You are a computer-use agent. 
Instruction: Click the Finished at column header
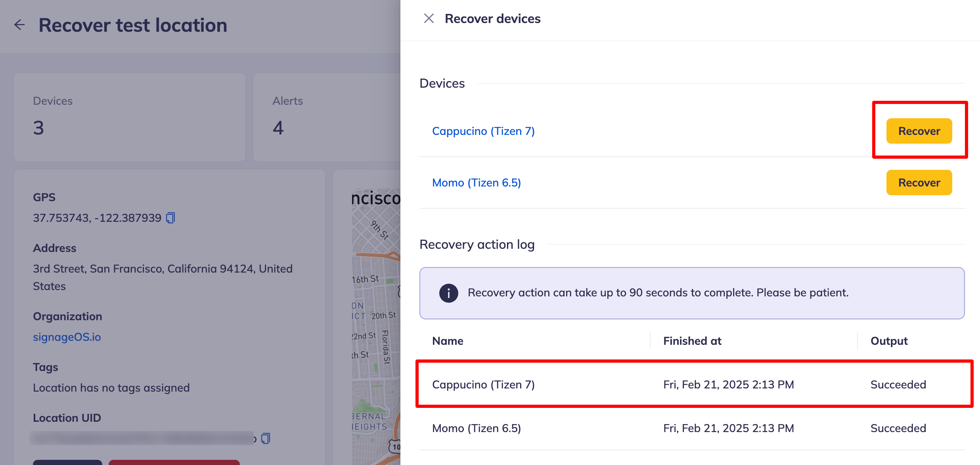(692, 341)
